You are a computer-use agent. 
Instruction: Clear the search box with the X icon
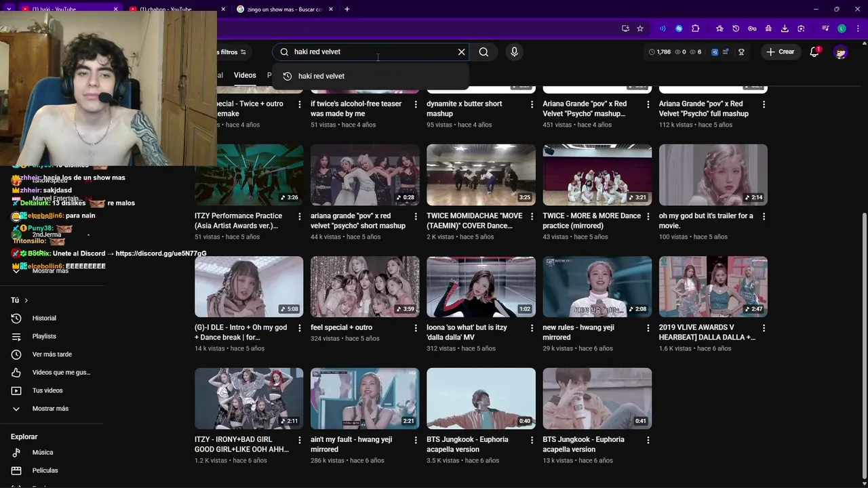click(x=462, y=52)
